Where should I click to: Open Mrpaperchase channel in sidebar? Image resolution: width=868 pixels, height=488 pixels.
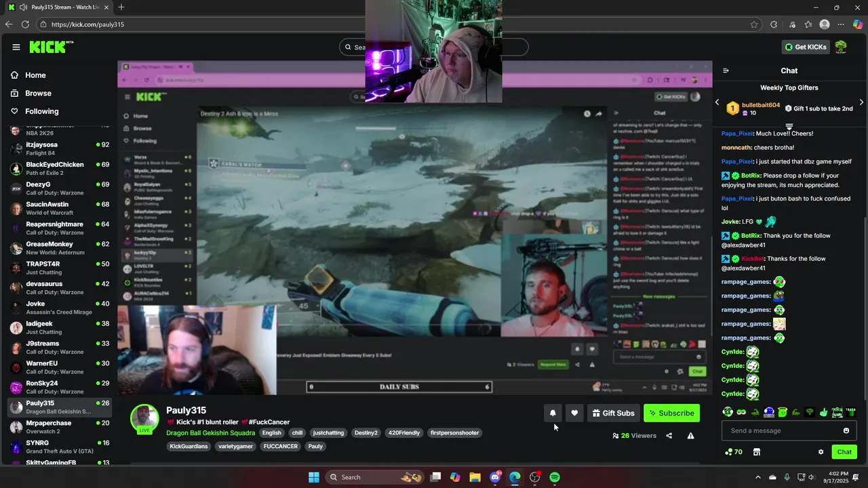point(59,426)
